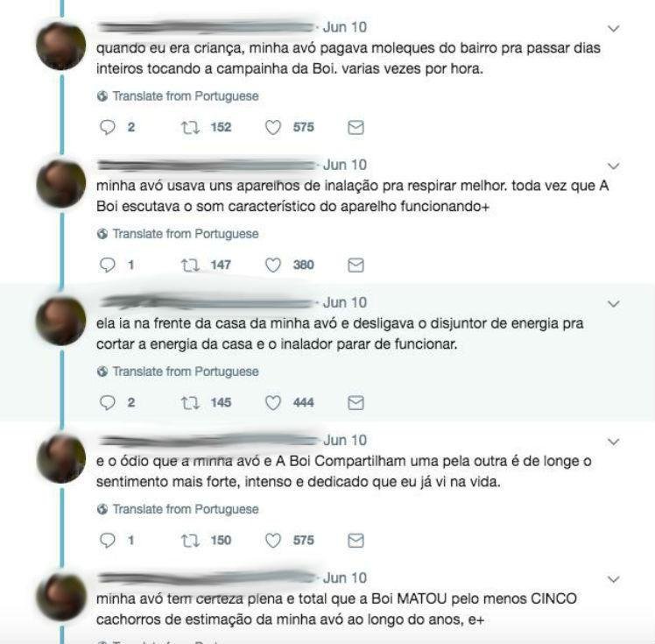Expand more menu on the highlighted 'disjuntor' tweet
The width and height of the screenshot is (655, 644).
point(613,304)
